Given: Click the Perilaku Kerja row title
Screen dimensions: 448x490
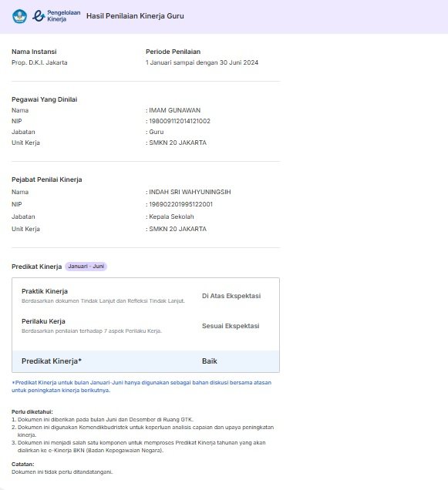Looking at the screenshot, I should [43, 321].
